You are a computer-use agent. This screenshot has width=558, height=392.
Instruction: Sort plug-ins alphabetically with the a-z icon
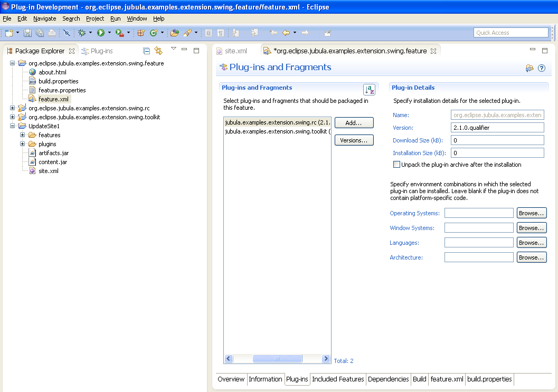pos(369,89)
